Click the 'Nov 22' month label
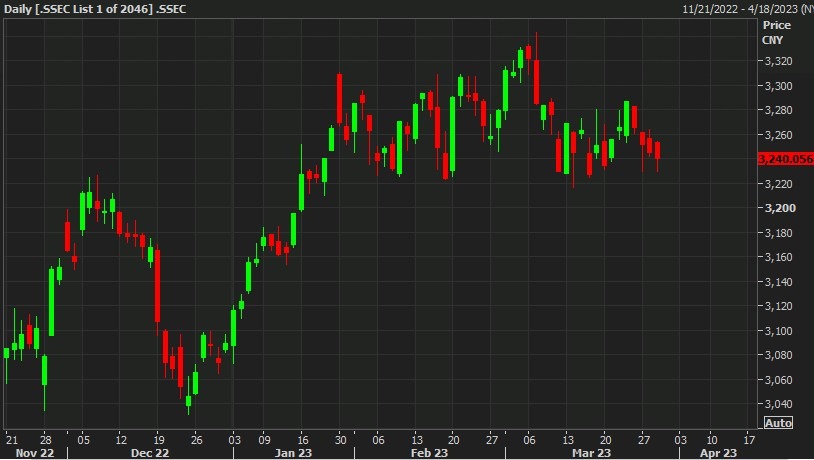The image size is (814, 460). coord(34,453)
